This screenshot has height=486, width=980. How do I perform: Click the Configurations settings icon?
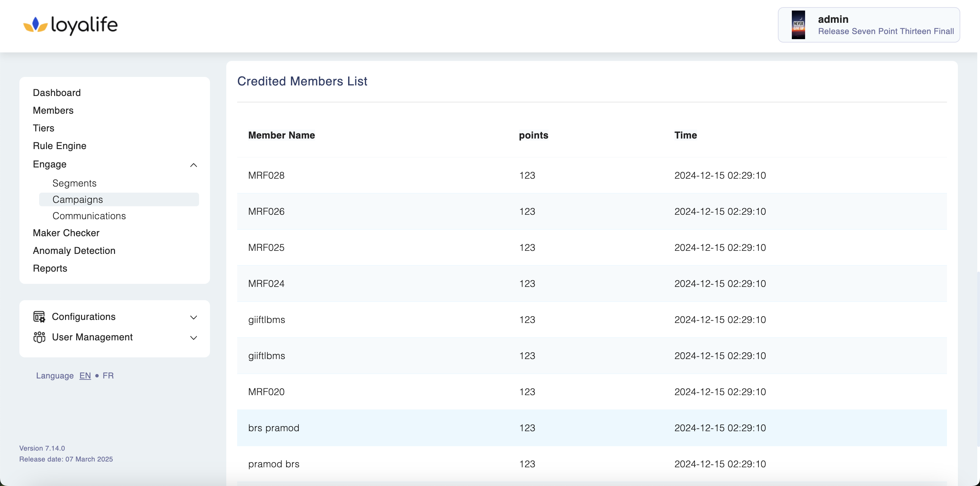pos(39,317)
